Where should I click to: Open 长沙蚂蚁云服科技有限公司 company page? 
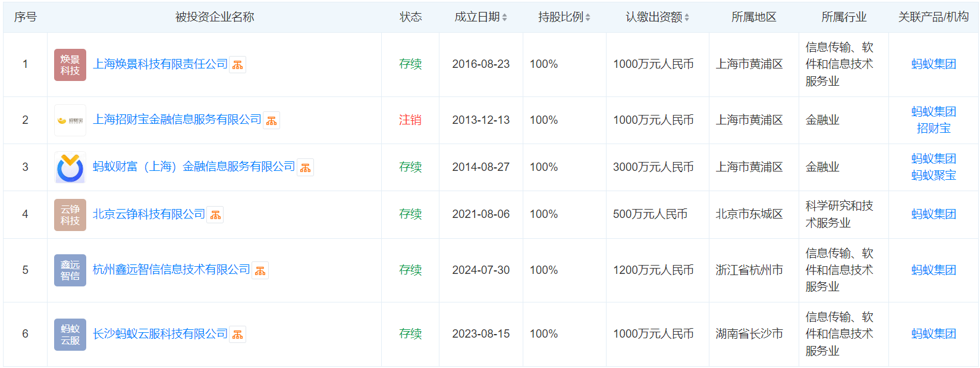tap(161, 334)
